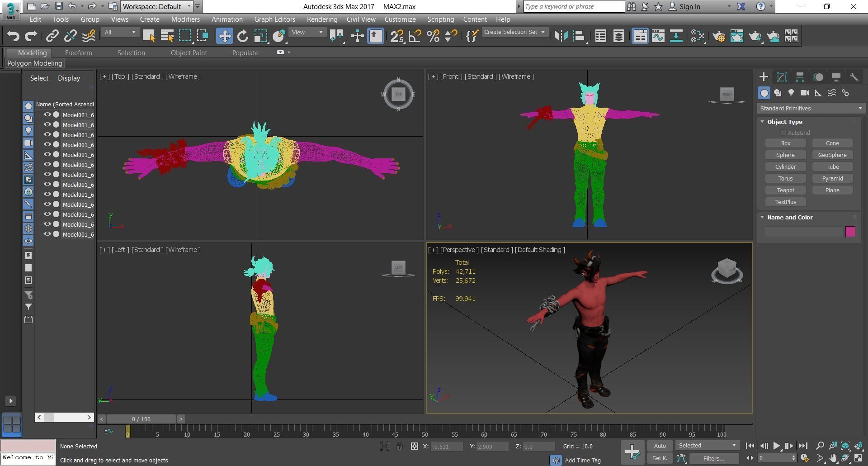Screen dimensions: 868x466
Task: Open the All selection filter dropdown
Action: (120, 32)
